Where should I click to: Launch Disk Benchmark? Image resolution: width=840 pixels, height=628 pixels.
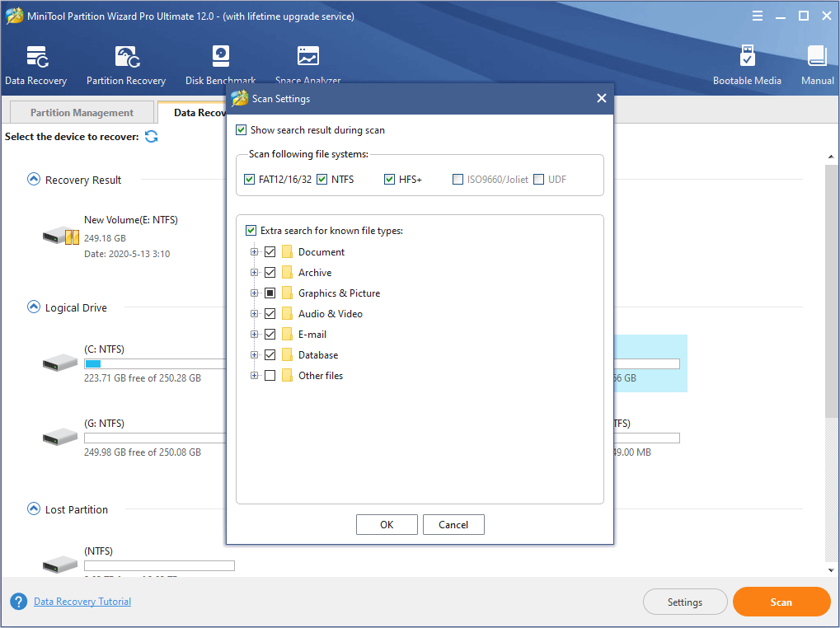220,65
